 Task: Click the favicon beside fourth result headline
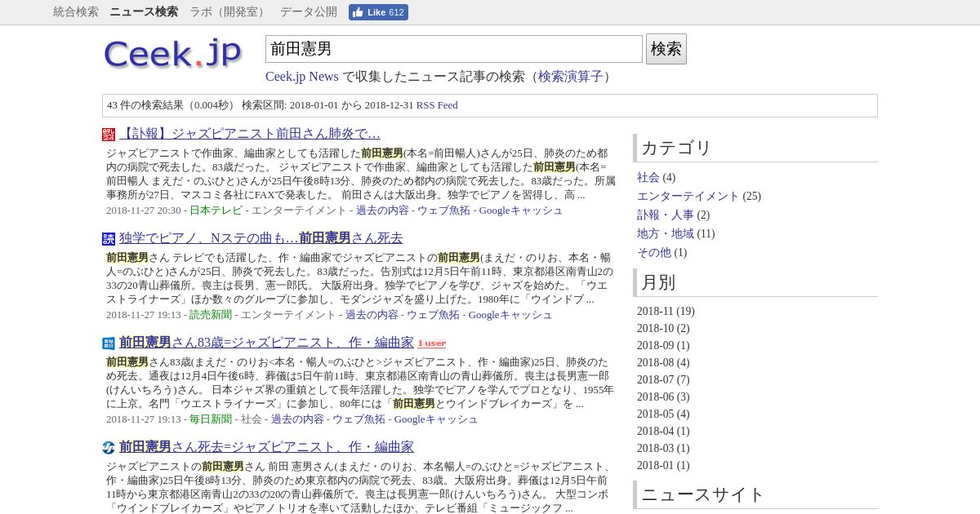[109, 448]
